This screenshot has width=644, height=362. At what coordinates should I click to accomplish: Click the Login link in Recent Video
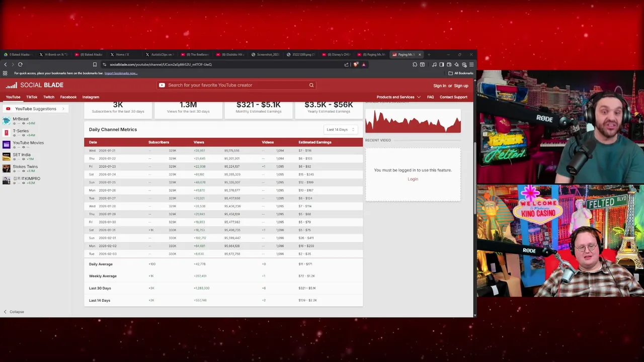(413, 179)
